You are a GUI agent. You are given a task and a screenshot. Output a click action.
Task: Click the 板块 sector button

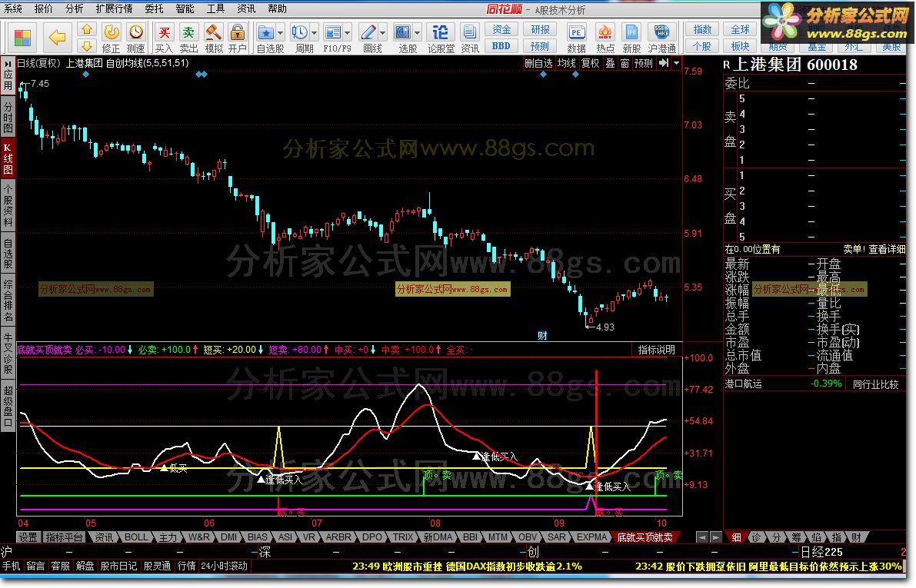740,46
